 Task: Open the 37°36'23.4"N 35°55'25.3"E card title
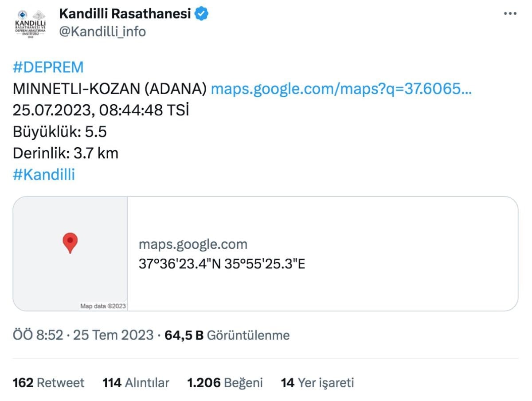click(222, 264)
